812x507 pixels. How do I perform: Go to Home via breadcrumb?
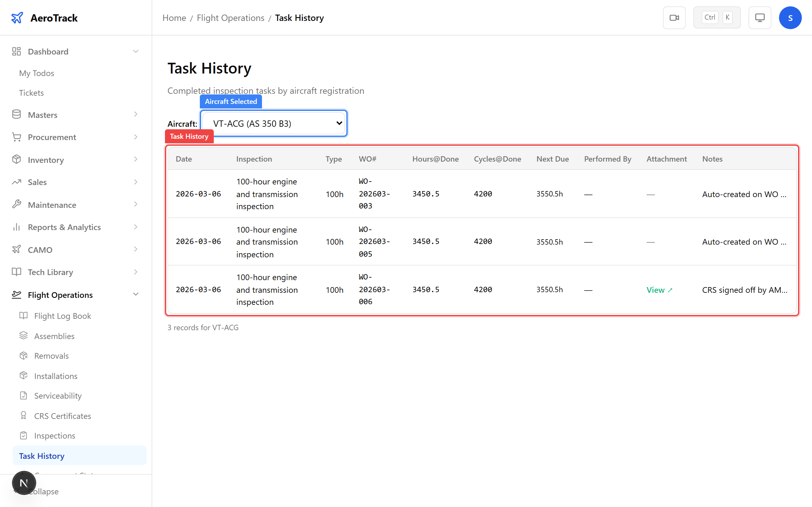pyautogui.click(x=174, y=18)
